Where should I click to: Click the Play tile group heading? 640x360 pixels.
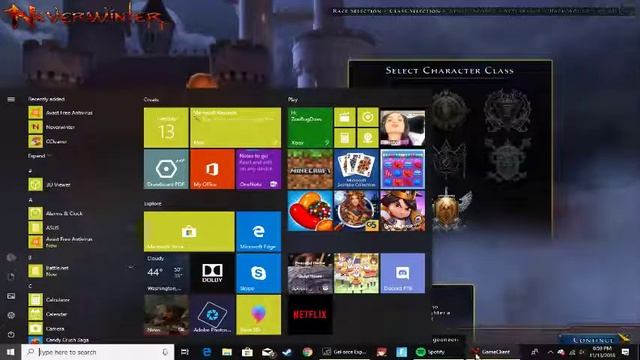pyautogui.click(x=293, y=100)
